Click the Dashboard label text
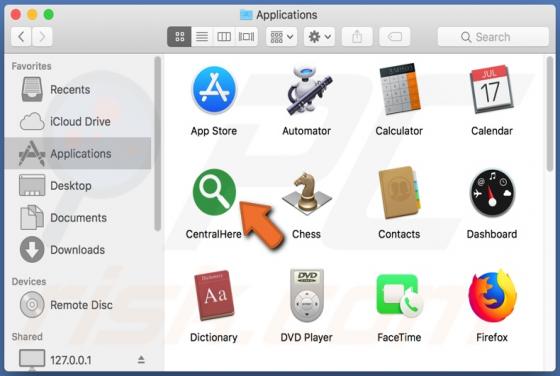 coord(492,234)
